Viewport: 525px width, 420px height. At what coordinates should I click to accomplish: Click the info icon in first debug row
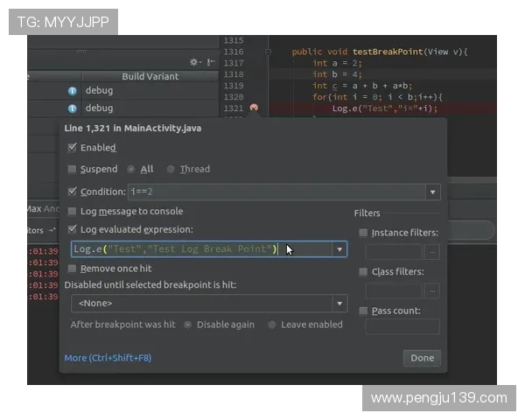[x=73, y=91]
